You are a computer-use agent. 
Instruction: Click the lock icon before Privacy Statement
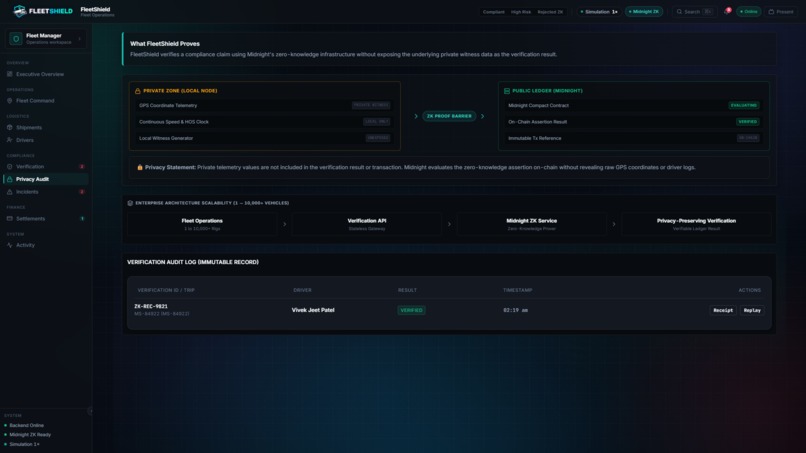[x=140, y=167]
